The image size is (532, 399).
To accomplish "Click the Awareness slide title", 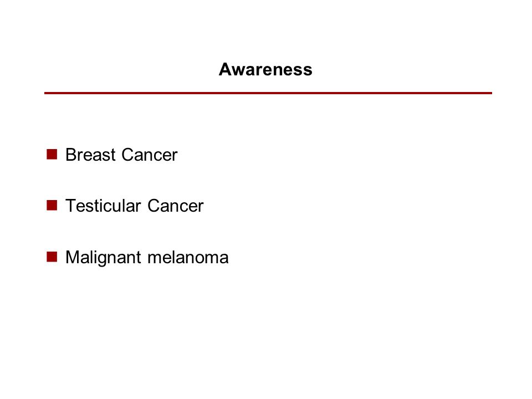I will [x=265, y=70].
